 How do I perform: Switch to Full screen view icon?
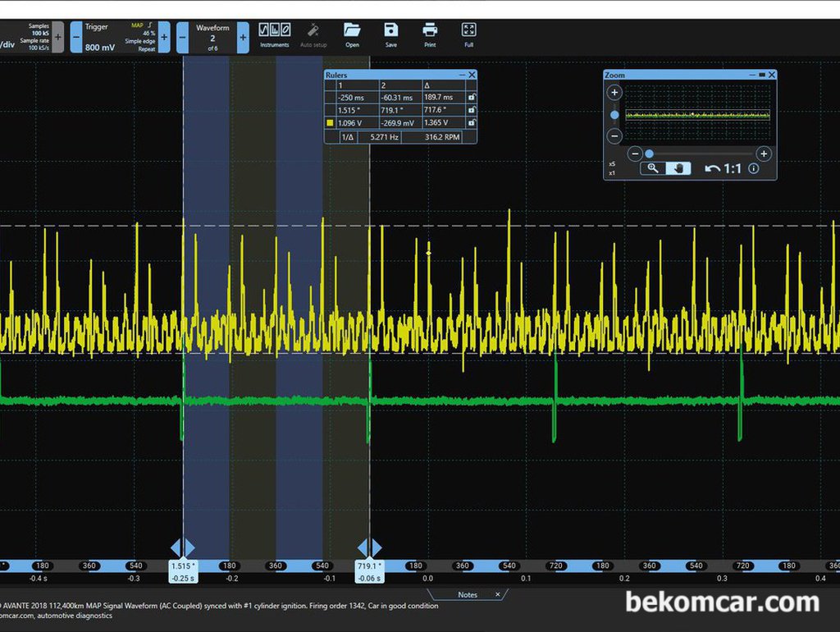pos(468,35)
